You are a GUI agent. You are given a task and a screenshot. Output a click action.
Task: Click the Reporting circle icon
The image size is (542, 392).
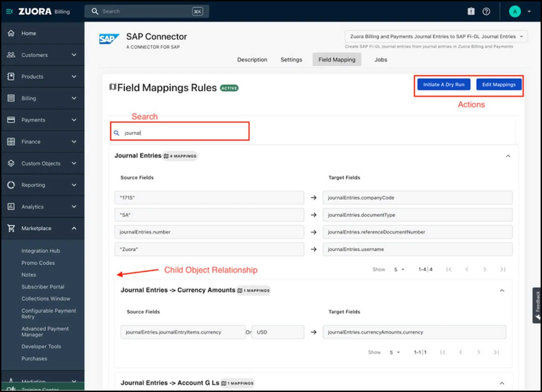(x=11, y=185)
